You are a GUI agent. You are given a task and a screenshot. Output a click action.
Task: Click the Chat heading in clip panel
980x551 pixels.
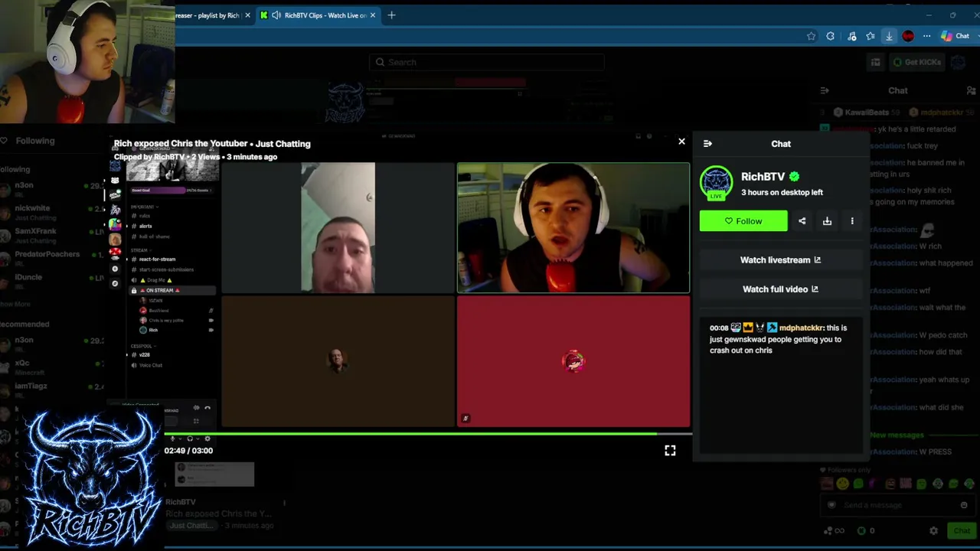pos(781,144)
